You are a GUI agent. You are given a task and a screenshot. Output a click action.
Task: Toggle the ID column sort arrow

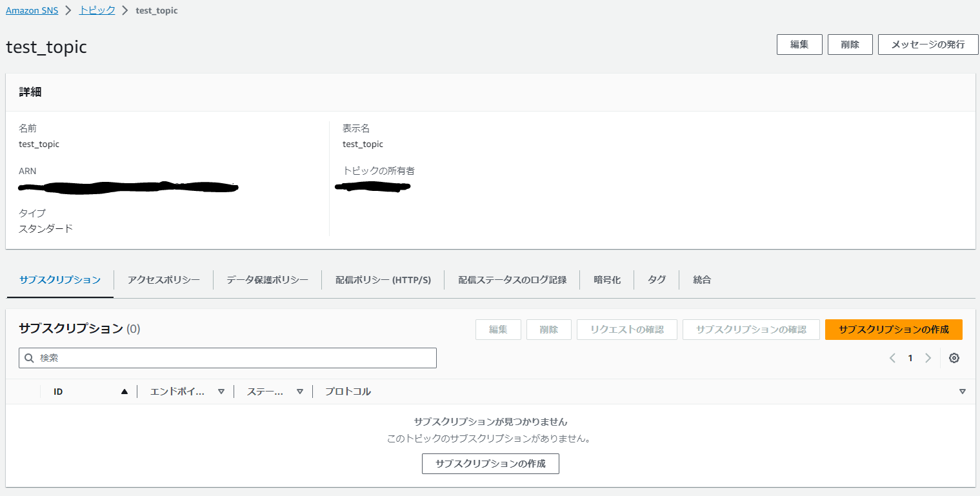point(125,391)
